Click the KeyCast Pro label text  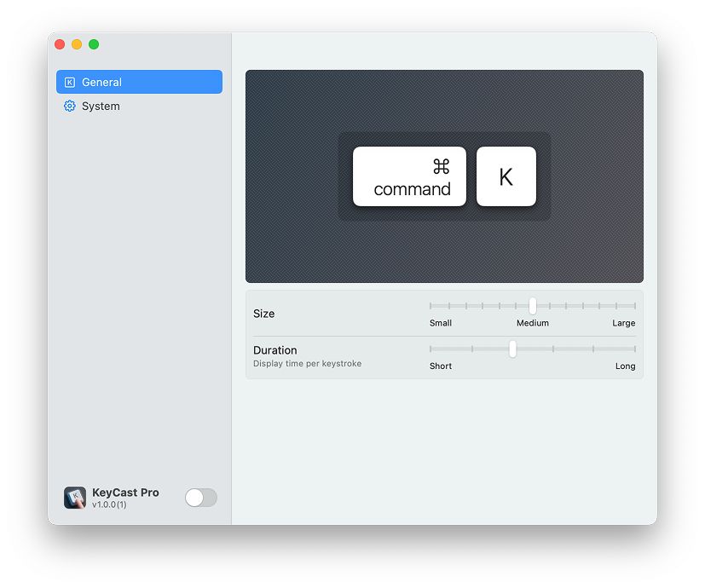[x=124, y=492]
